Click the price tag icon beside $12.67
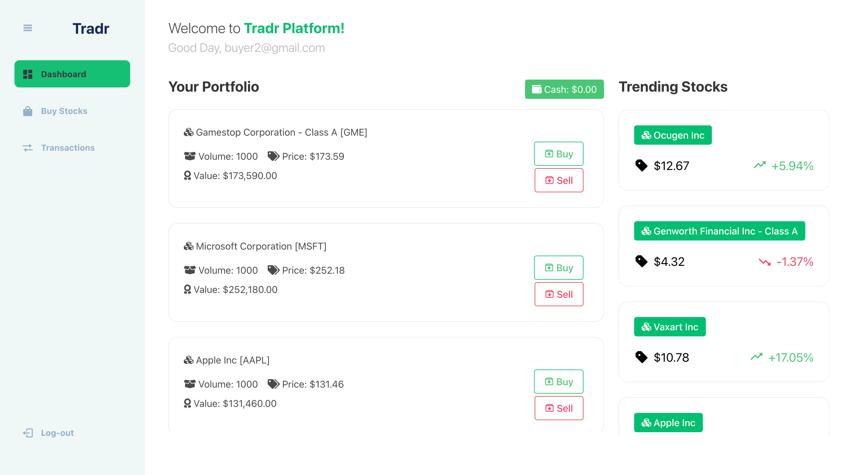868x475 pixels. [x=641, y=166]
